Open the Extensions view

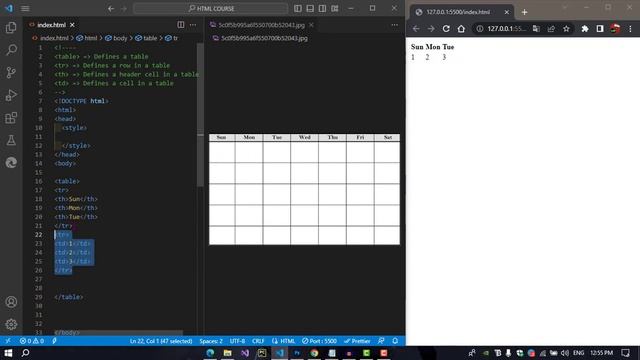tap(11, 118)
